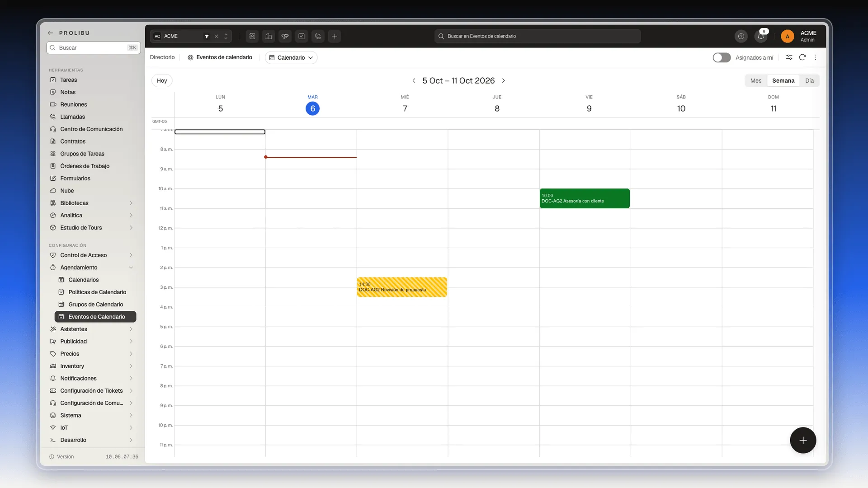The image size is (868, 488).
Task: Go to previous week arrow
Action: pos(414,80)
